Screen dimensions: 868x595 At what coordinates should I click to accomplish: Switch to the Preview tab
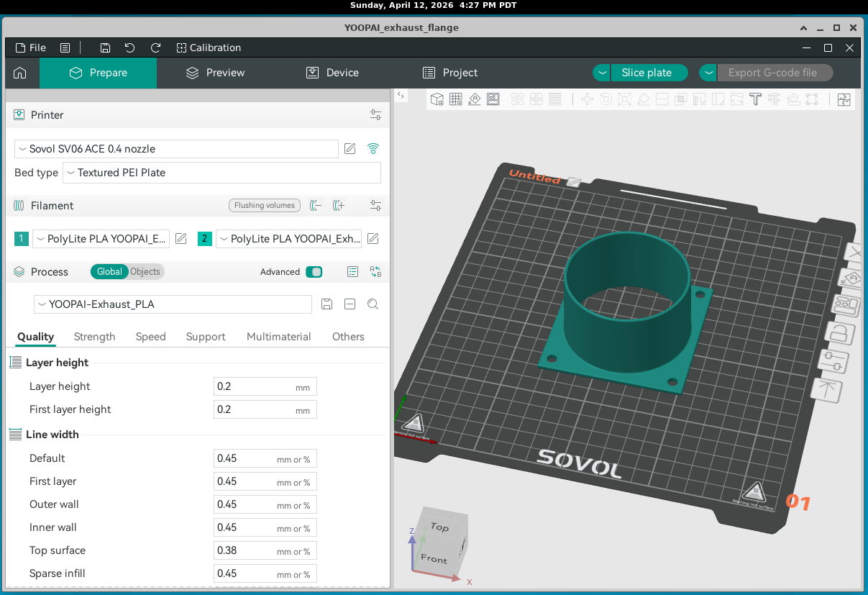[215, 73]
